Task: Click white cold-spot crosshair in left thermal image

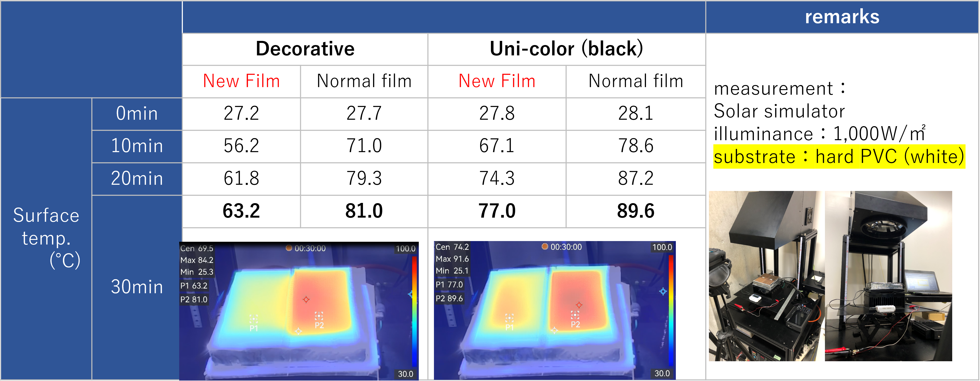Action: [298, 331]
